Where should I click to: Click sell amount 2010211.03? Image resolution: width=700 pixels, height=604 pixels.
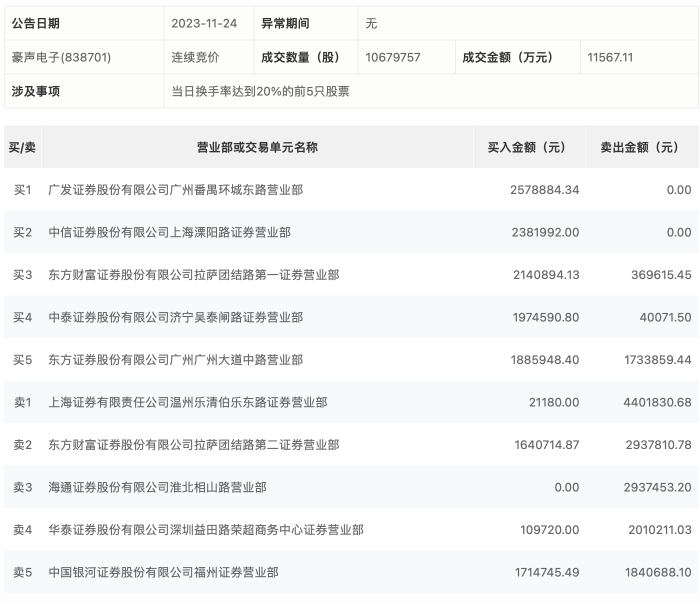(660, 530)
